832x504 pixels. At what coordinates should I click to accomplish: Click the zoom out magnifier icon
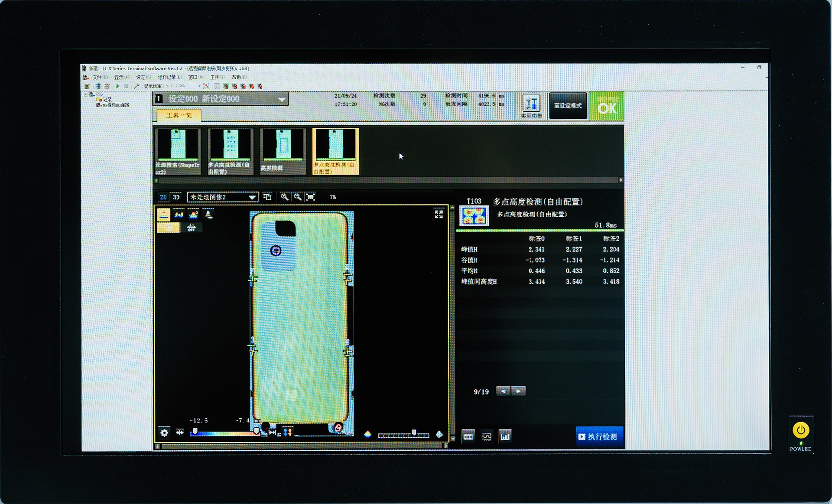pyautogui.click(x=297, y=197)
